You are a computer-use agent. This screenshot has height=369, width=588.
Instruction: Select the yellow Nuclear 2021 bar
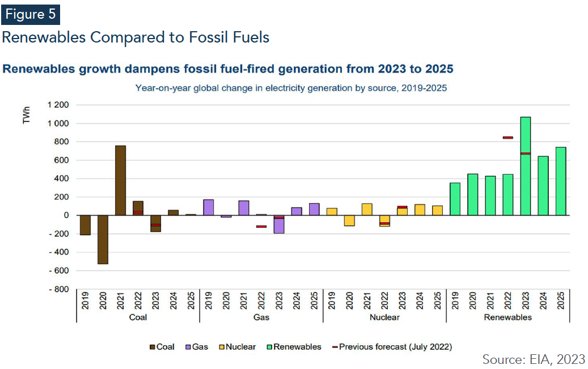tap(367, 210)
